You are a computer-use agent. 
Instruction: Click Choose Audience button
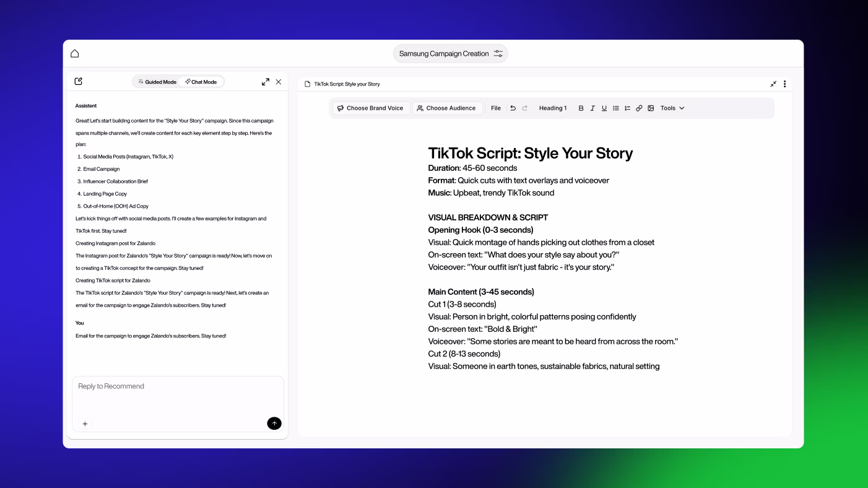click(446, 108)
